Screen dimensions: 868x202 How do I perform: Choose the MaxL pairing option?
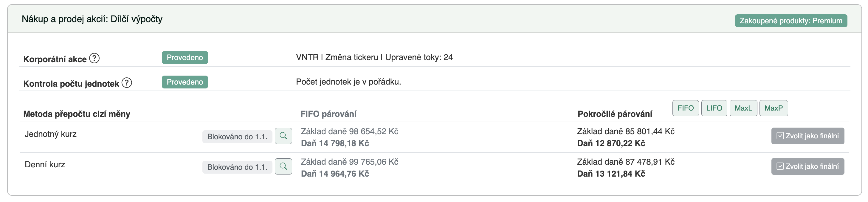[743, 108]
